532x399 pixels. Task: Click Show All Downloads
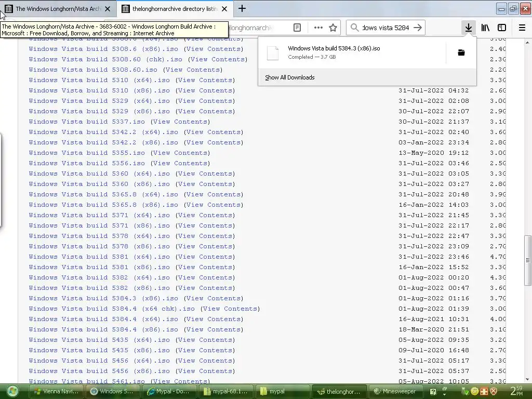(x=290, y=77)
